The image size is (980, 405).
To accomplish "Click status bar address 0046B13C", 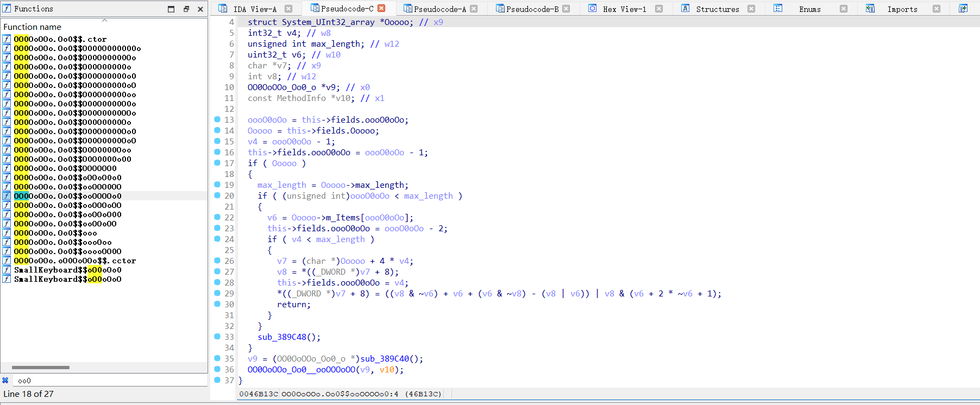I will [259, 394].
